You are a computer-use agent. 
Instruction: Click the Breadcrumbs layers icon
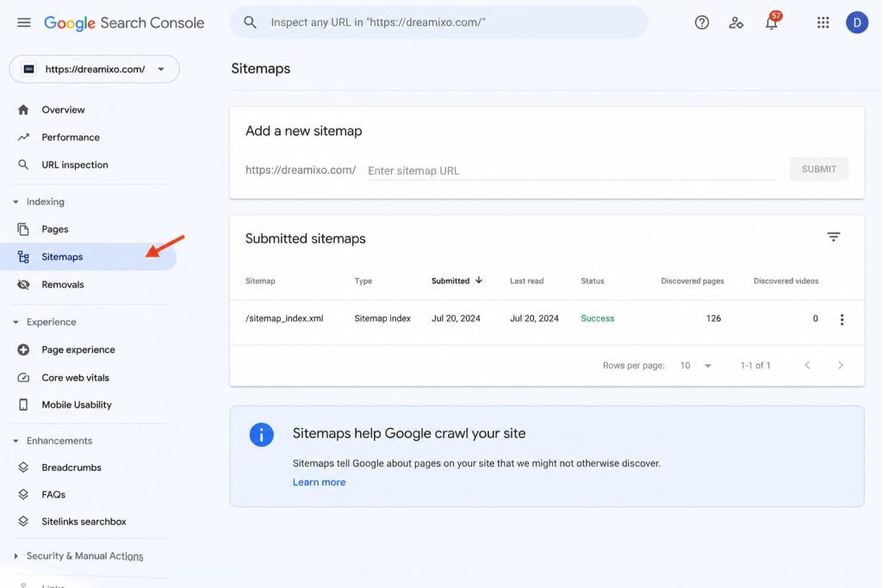tap(23, 467)
